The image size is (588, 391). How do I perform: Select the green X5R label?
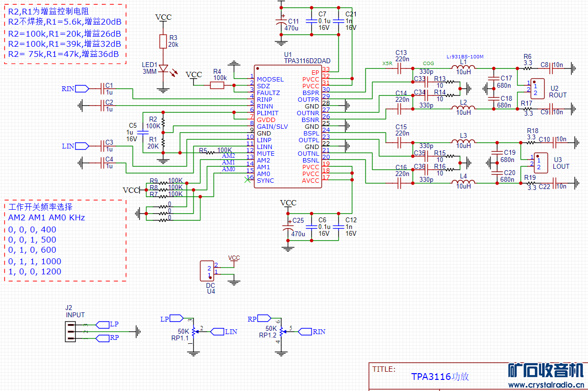coord(387,63)
